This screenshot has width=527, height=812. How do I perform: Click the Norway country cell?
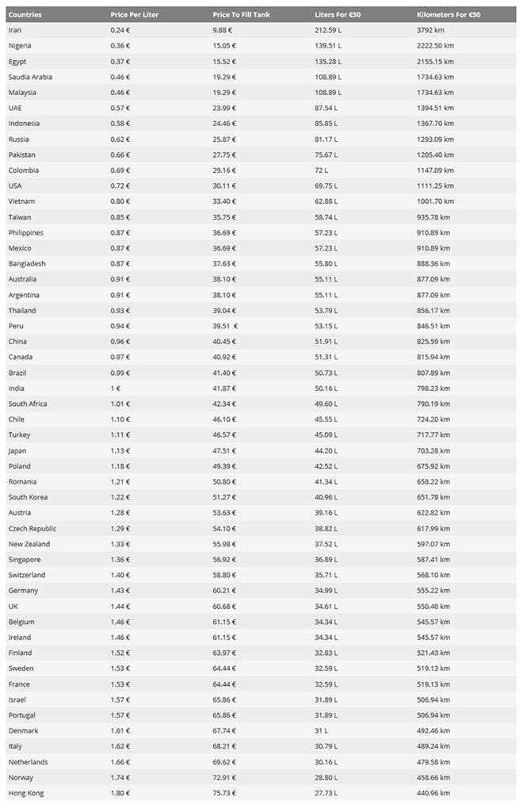click(x=21, y=777)
